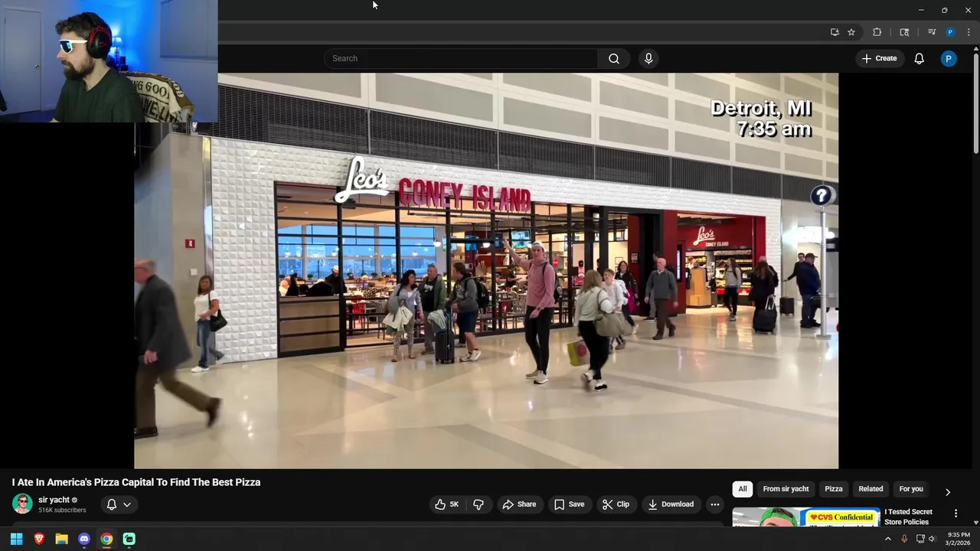This screenshot has height=551, width=980.
Task: Open the sir yacht channel name link
Action: coord(54,500)
